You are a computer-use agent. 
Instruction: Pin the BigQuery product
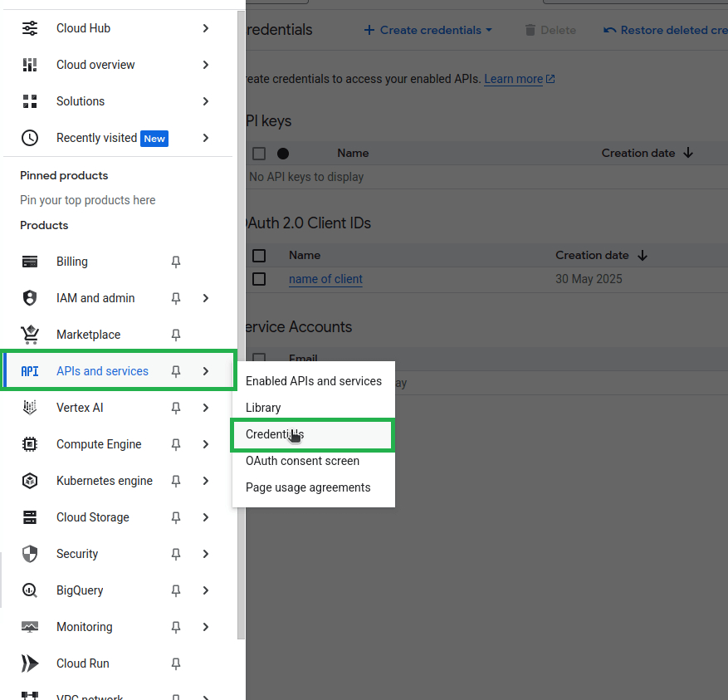pyautogui.click(x=175, y=590)
